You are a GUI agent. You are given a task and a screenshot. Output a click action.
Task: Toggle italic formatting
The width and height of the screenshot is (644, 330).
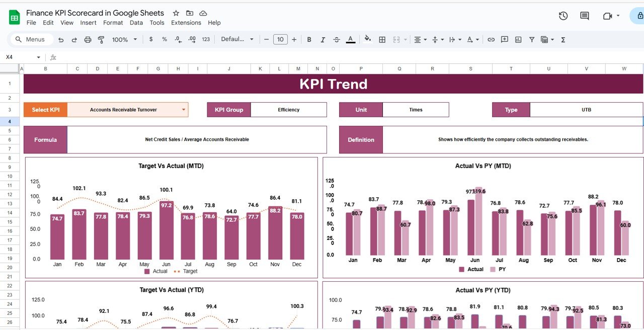(323, 40)
